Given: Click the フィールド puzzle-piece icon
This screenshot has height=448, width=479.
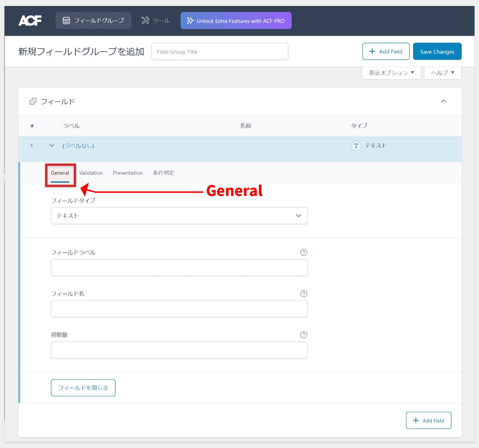Looking at the screenshot, I should point(33,102).
